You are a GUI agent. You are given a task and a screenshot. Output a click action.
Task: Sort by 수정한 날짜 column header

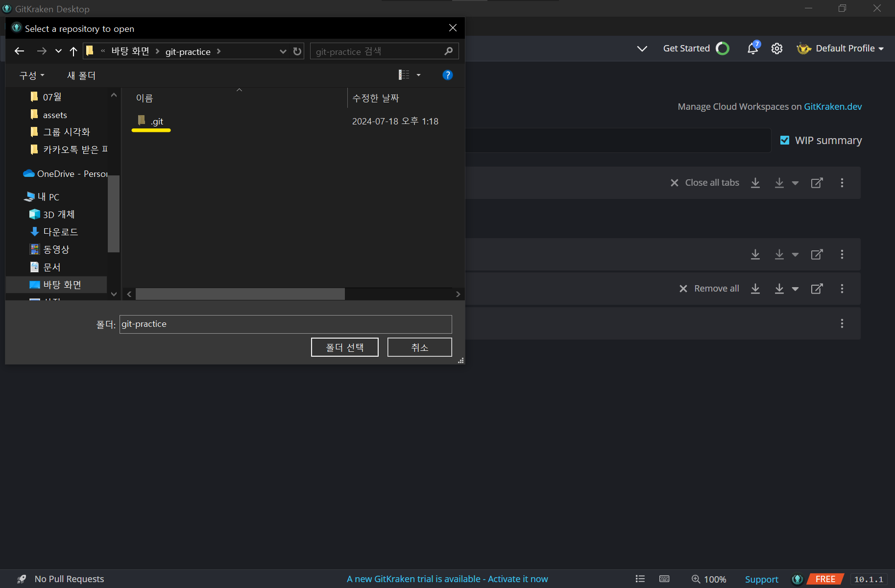[376, 98]
